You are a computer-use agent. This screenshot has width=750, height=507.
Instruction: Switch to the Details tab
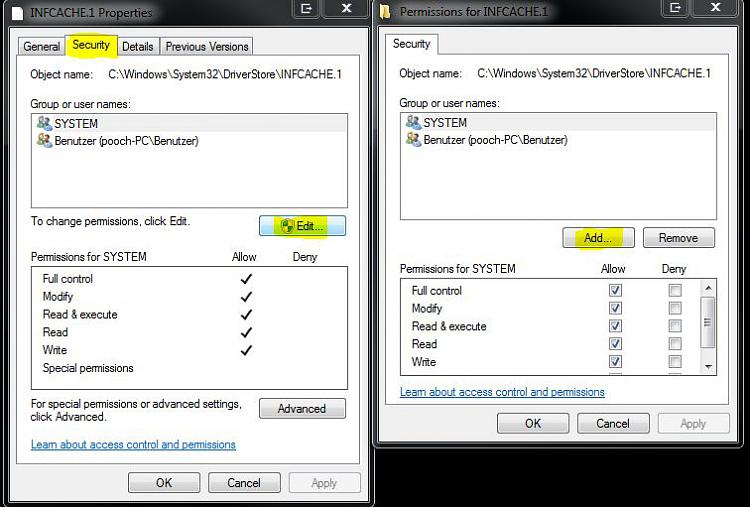pyautogui.click(x=138, y=46)
